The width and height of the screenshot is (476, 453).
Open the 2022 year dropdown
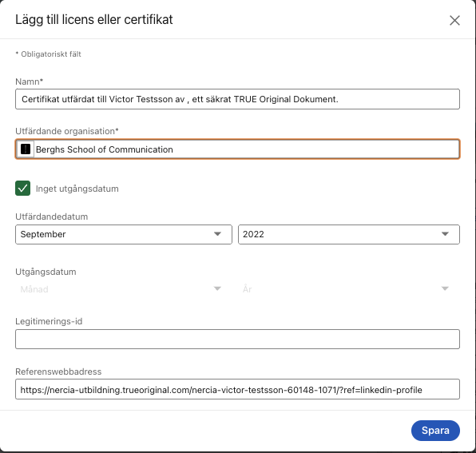coord(349,234)
